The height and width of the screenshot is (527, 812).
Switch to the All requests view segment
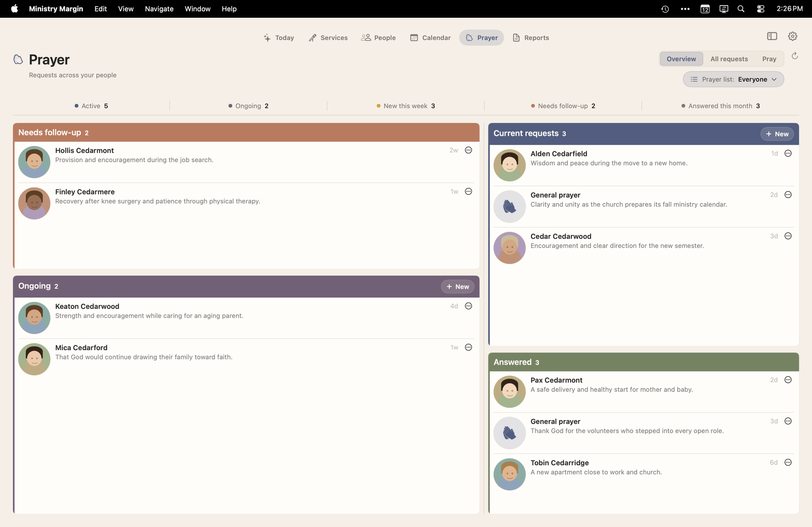(729, 59)
